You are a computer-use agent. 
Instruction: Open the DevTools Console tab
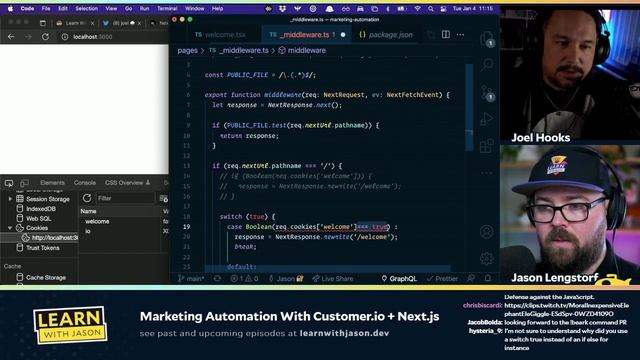tap(85, 183)
